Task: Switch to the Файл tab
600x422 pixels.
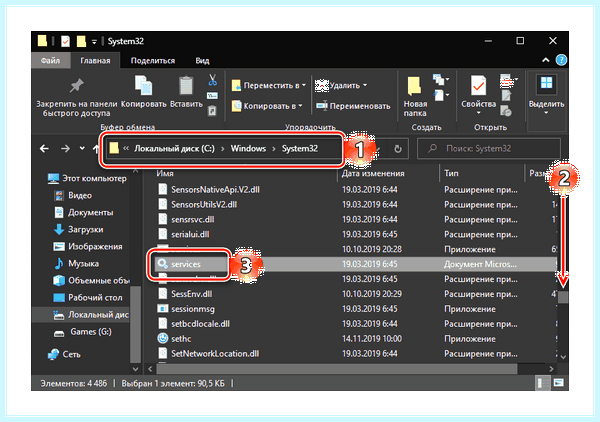Action: point(51,60)
